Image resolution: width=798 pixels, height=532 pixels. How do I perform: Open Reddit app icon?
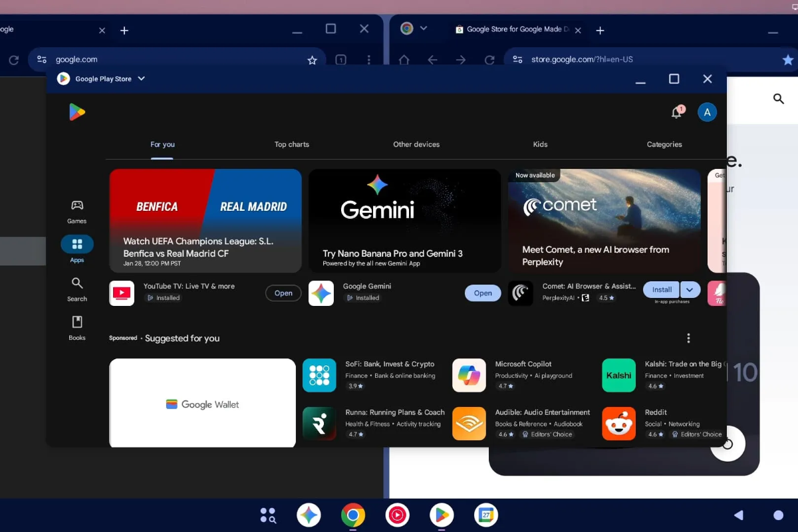pyautogui.click(x=618, y=424)
